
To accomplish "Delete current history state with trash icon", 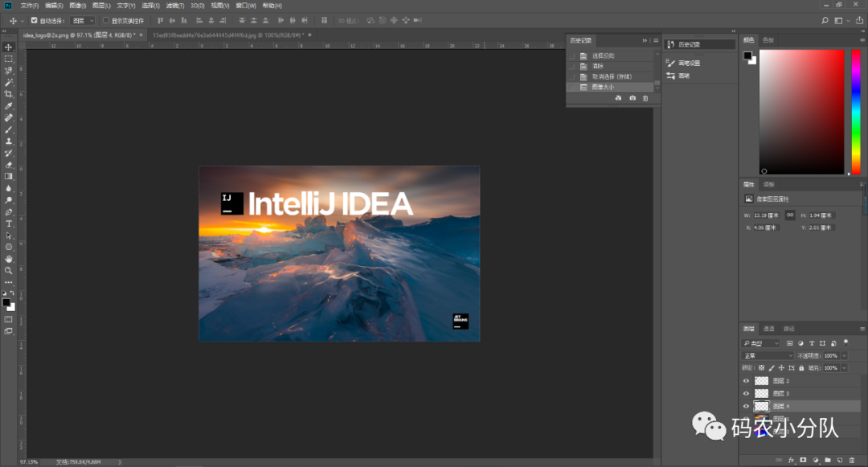I will [645, 98].
